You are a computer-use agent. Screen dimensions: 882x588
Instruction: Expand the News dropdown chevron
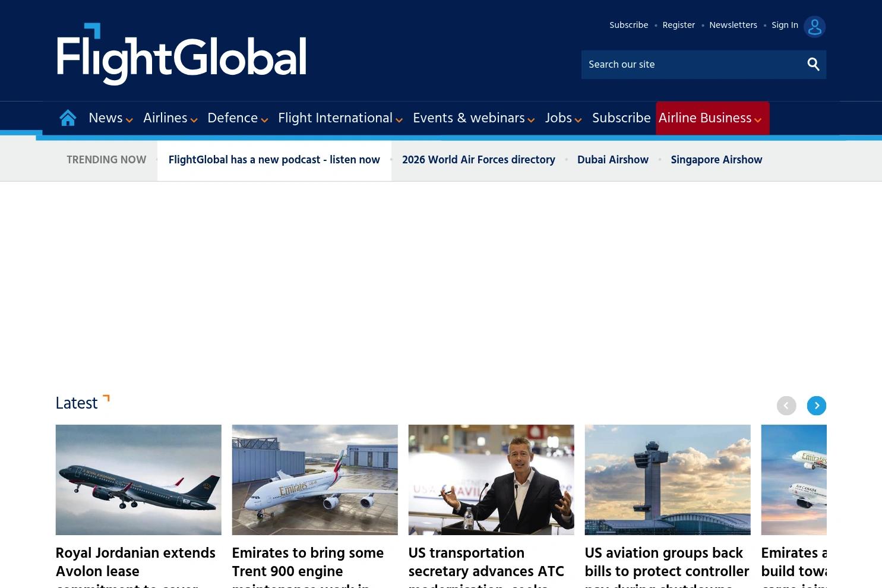129,120
